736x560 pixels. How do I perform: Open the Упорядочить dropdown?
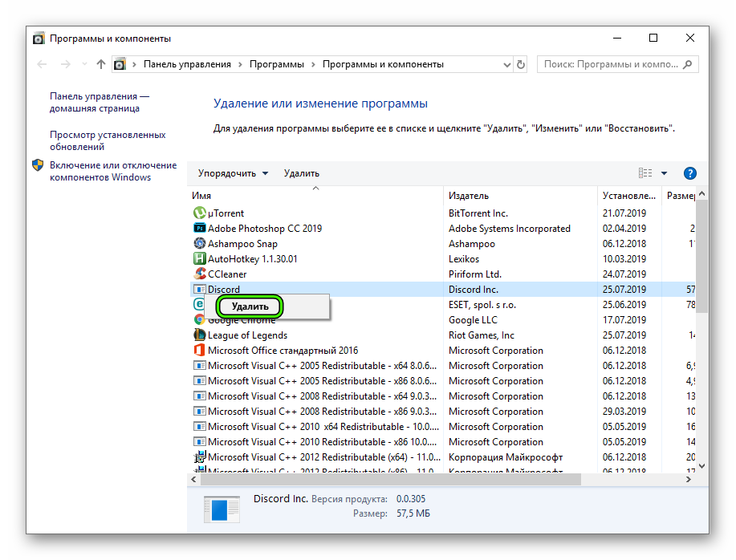[233, 173]
